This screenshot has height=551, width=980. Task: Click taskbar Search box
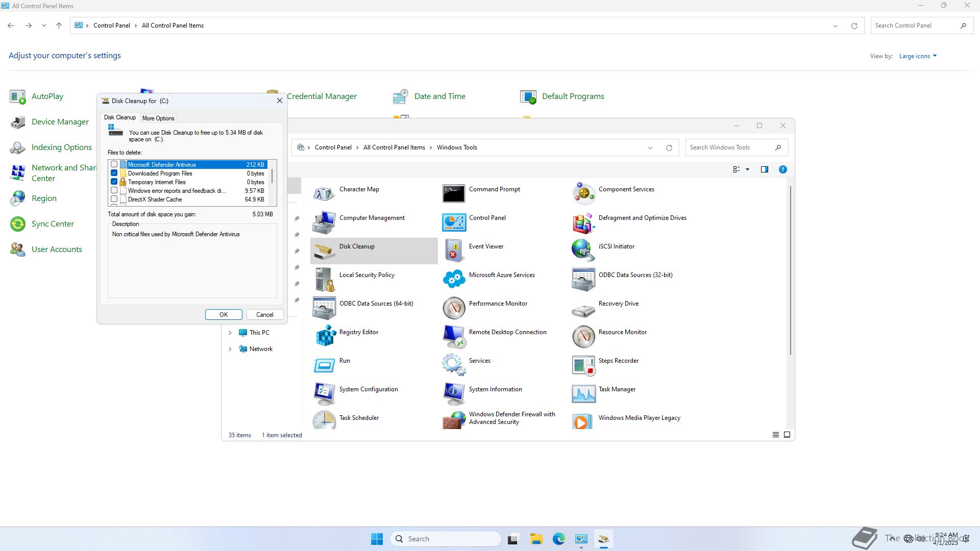(x=445, y=539)
